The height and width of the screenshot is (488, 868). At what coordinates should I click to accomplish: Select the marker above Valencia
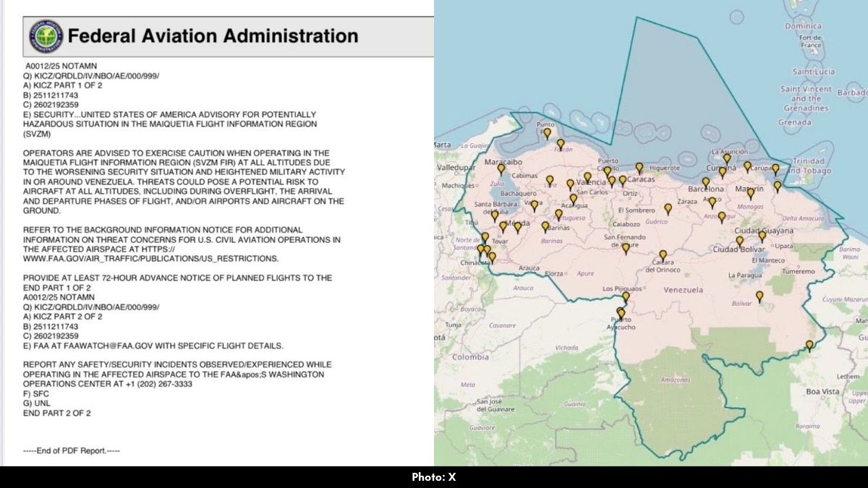pos(588,175)
